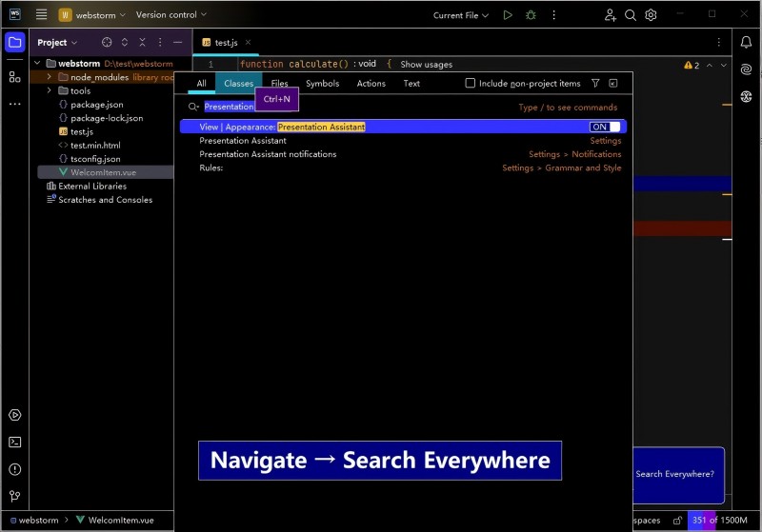Check Include non-project items checkbox
Viewport: 762px width, 532px height.
pos(470,83)
